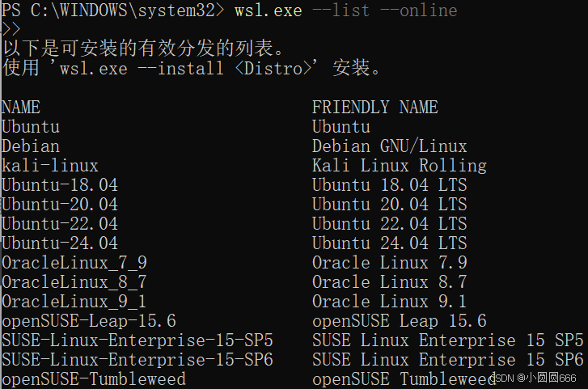Image resolution: width=588 pixels, height=389 pixels.
Task: Click the distro name 'SUSE-Linux-Enterprise-15-SP6'
Action: 137,360
